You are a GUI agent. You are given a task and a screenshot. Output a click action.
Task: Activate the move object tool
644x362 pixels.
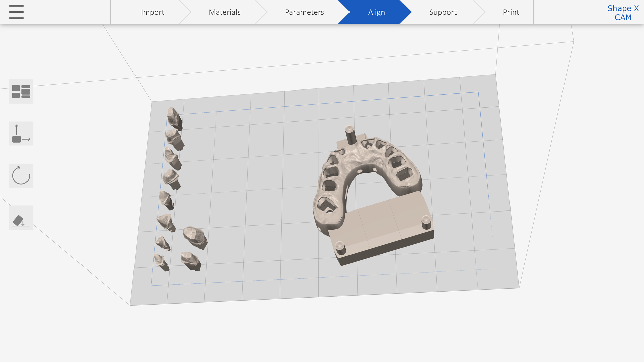coord(21,134)
